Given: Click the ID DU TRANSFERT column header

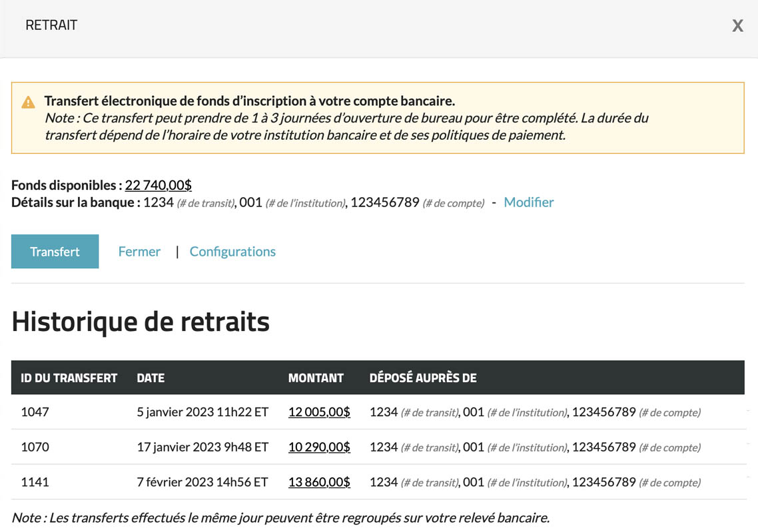Looking at the screenshot, I should click(69, 378).
